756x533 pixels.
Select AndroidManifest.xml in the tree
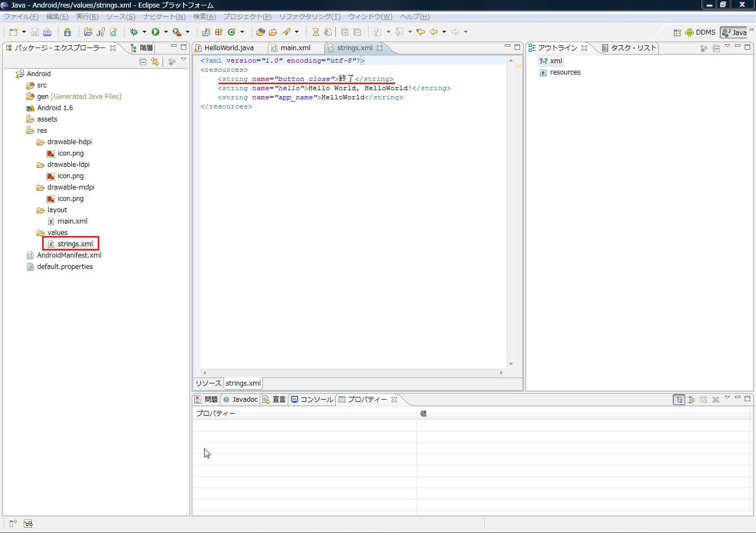pyautogui.click(x=64, y=255)
